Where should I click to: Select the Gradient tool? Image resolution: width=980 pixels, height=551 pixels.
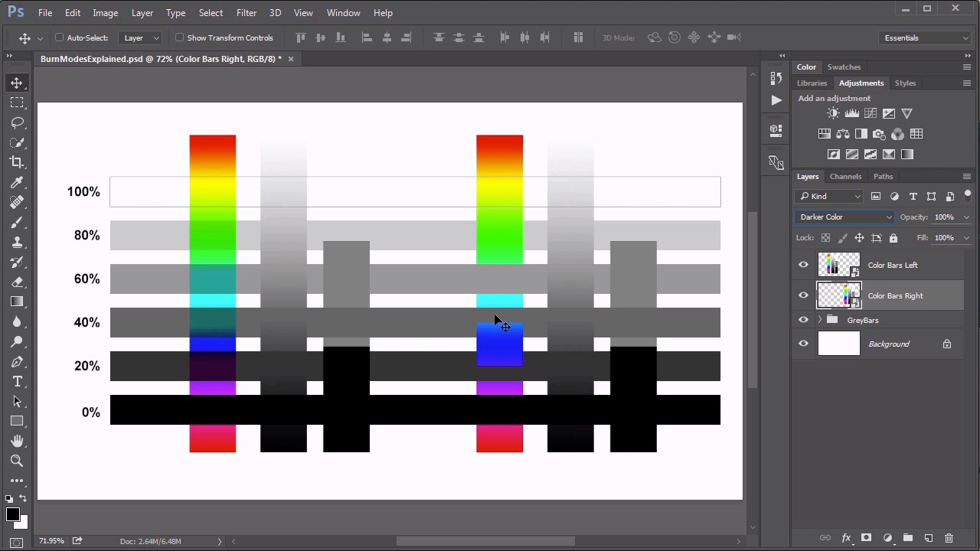tap(17, 302)
